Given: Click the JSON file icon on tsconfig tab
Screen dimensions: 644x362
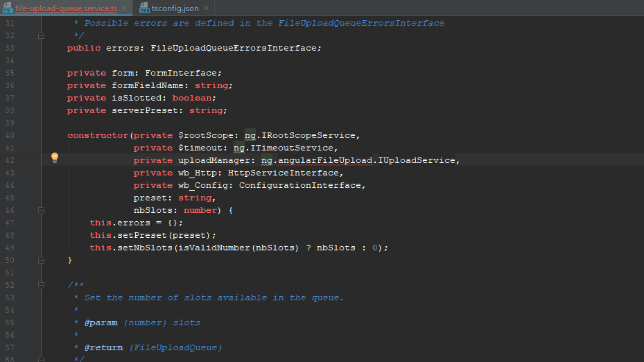Looking at the screenshot, I should (144, 8).
